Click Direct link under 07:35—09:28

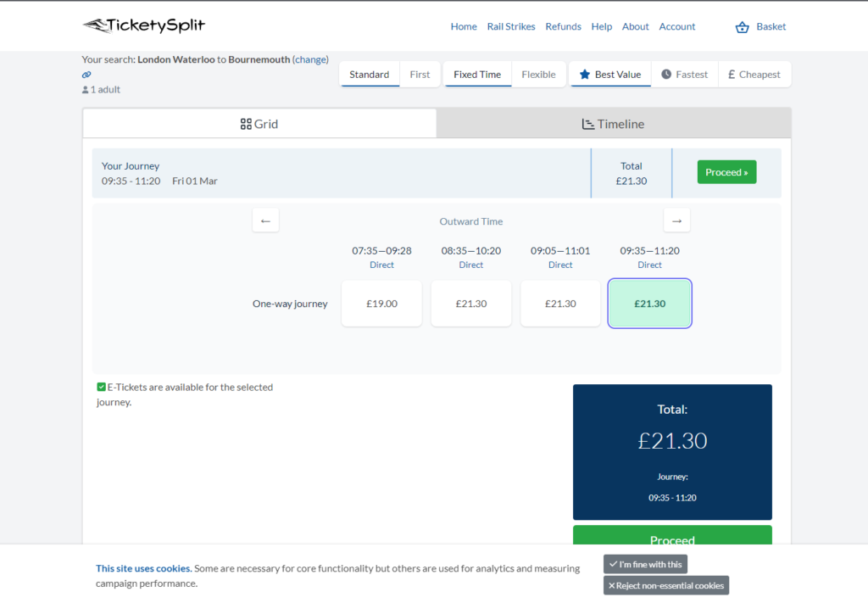[x=381, y=265]
